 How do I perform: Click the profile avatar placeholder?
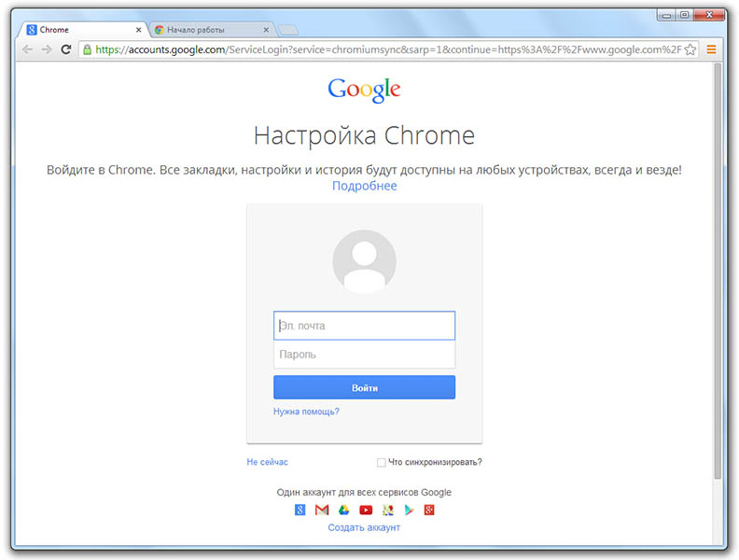364,261
